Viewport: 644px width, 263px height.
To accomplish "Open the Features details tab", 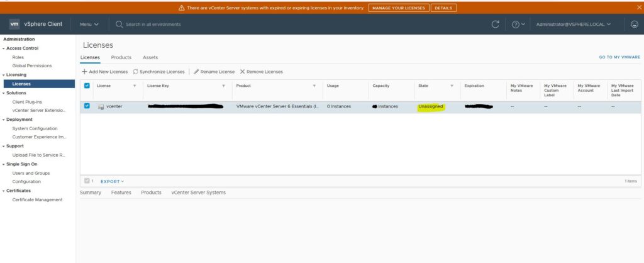I will pos(121,193).
